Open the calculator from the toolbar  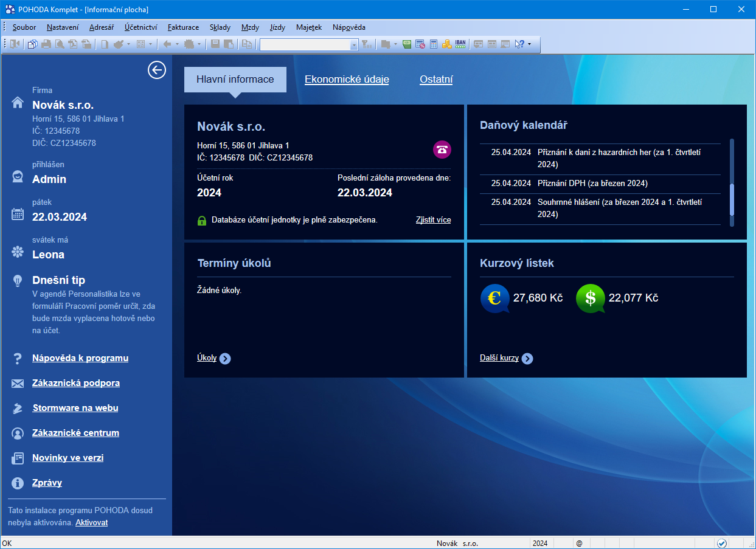[x=434, y=44]
